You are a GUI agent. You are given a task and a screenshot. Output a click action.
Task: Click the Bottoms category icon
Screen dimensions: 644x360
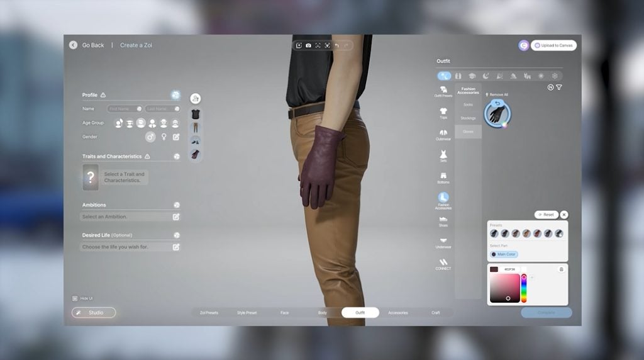click(443, 177)
